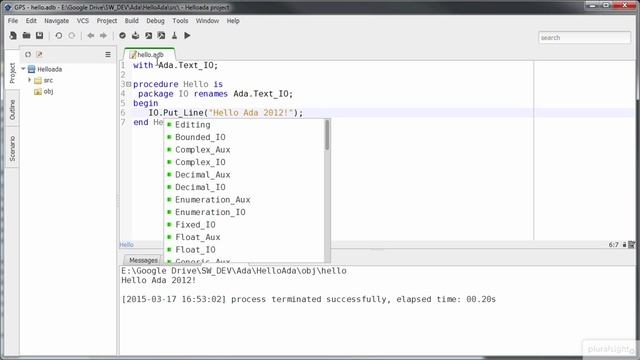Image resolution: width=640 pixels, height=360 pixels.
Task: Open the Project menu
Action: coord(107,21)
